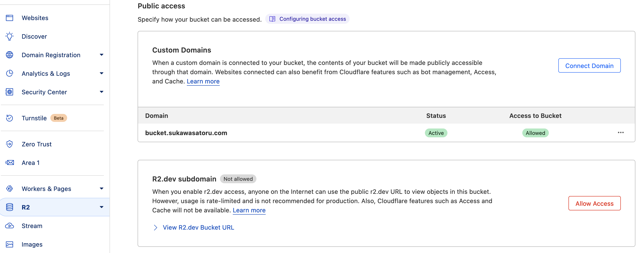Click the Stream cloud play icon
The height and width of the screenshot is (253, 644).
coord(9,225)
